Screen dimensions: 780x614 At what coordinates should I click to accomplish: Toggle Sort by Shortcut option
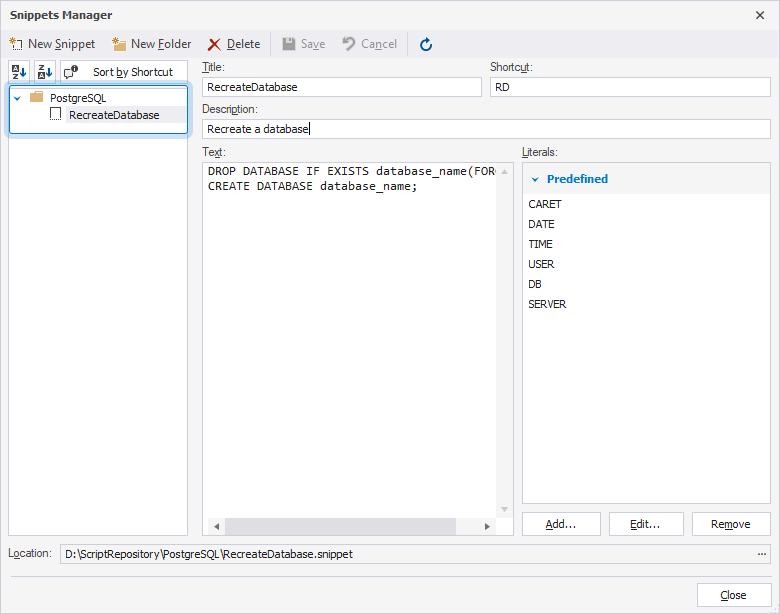pos(124,72)
